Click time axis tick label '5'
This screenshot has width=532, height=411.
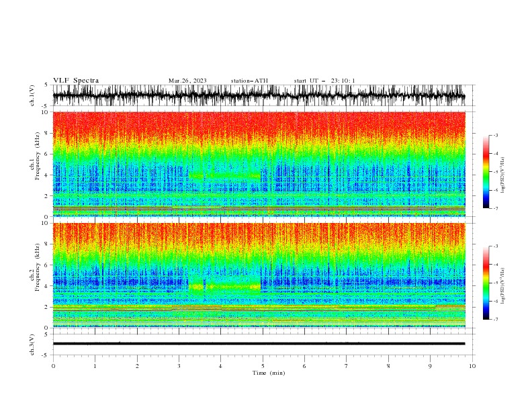263,366
